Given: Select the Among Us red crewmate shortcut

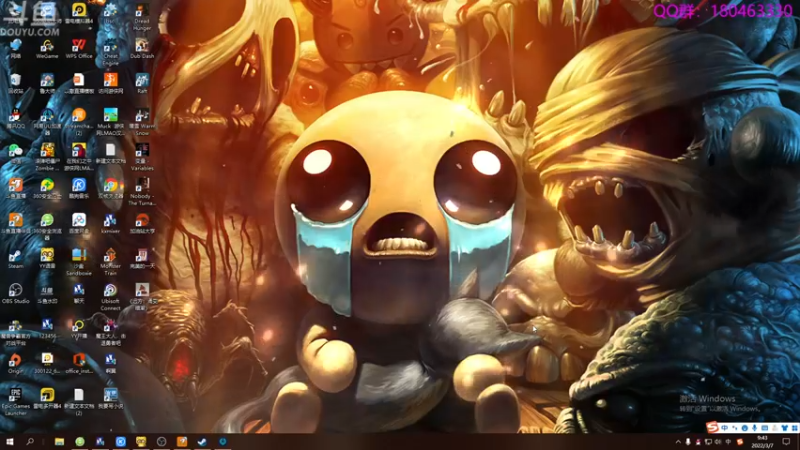Looking at the screenshot, I should [x=79, y=157].
